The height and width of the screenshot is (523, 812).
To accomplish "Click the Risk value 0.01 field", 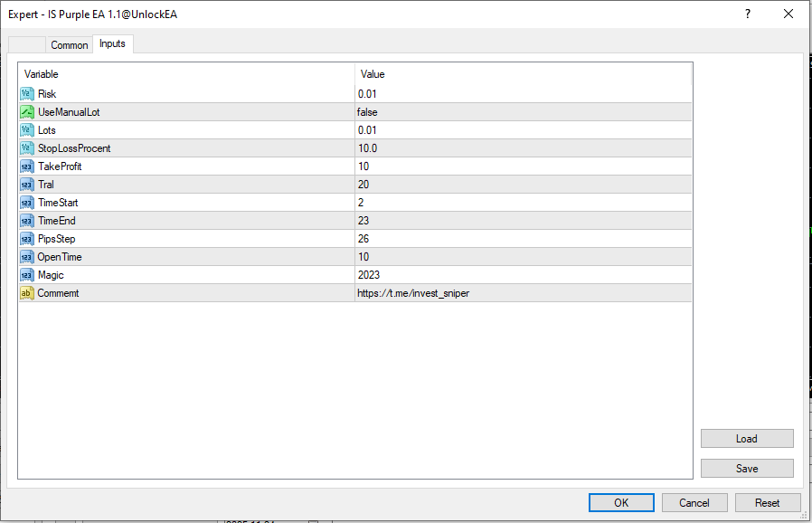I will point(369,94).
